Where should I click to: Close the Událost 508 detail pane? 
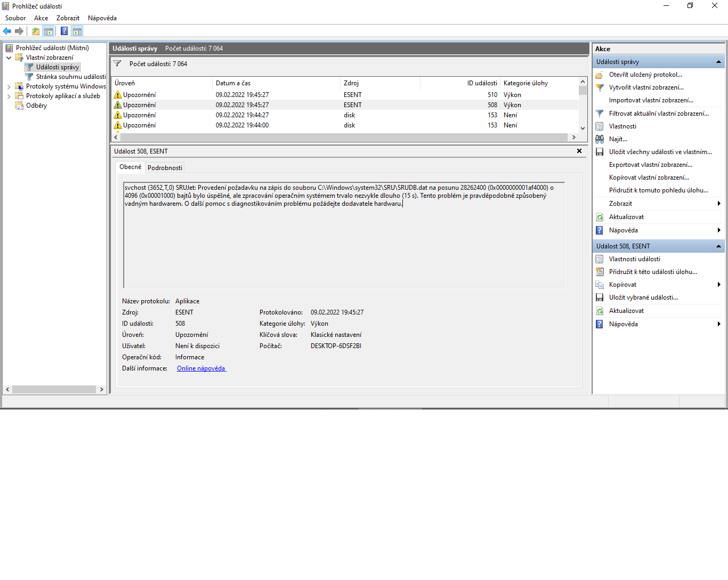(x=579, y=151)
